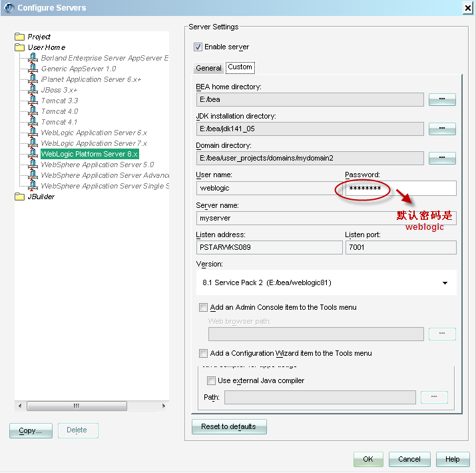Confirm with the OK button
476x473 pixels.
pos(368,459)
